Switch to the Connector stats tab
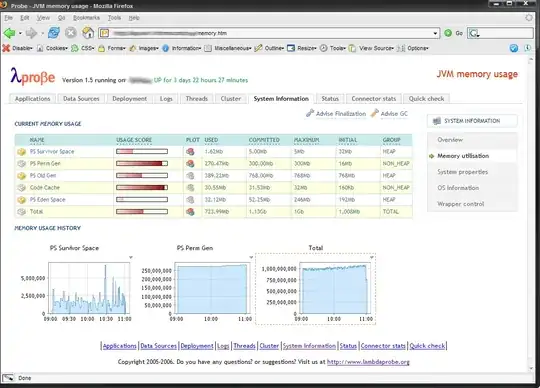Viewport: 540px width, 388px height. (x=374, y=99)
